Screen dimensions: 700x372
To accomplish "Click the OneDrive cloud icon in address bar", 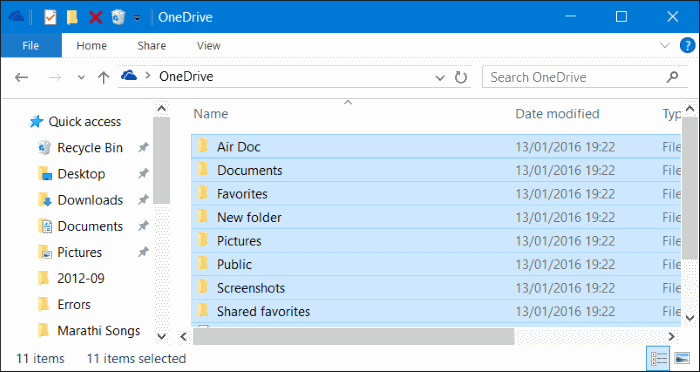I will click(129, 75).
